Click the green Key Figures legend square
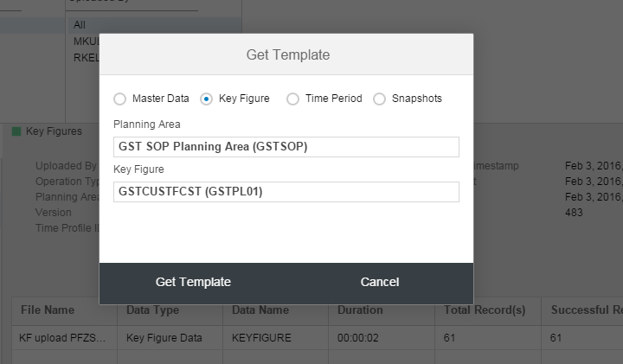This screenshot has width=623, height=364. pyautogui.click(x=16, y=131)
